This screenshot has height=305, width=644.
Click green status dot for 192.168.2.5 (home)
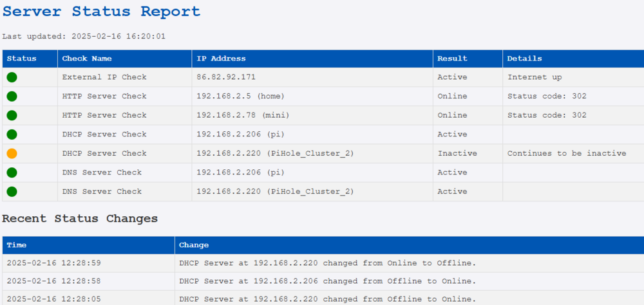tap(12, 97)
